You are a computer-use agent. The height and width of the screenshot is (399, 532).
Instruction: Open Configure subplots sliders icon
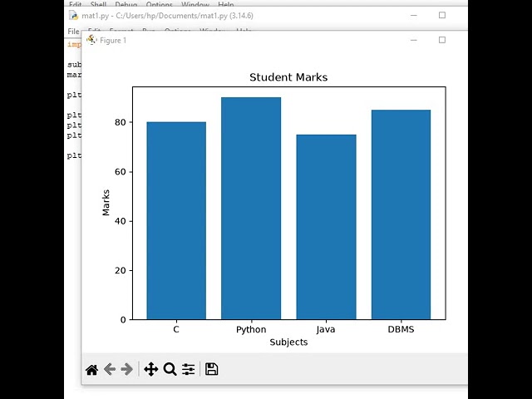(x=189, y=369)
